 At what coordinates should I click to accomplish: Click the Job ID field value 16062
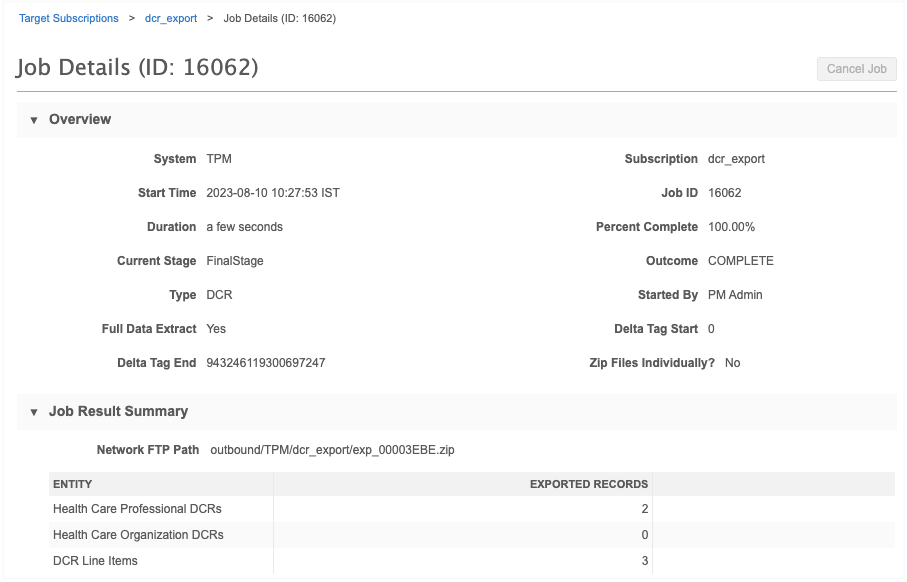[x=724, y=193]
